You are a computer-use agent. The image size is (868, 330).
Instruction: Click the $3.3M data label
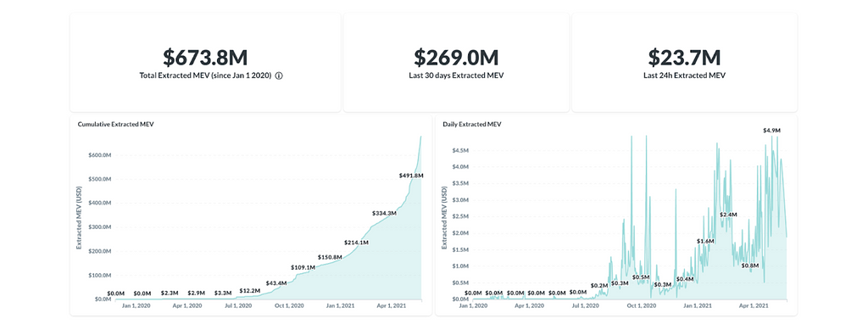223,293
